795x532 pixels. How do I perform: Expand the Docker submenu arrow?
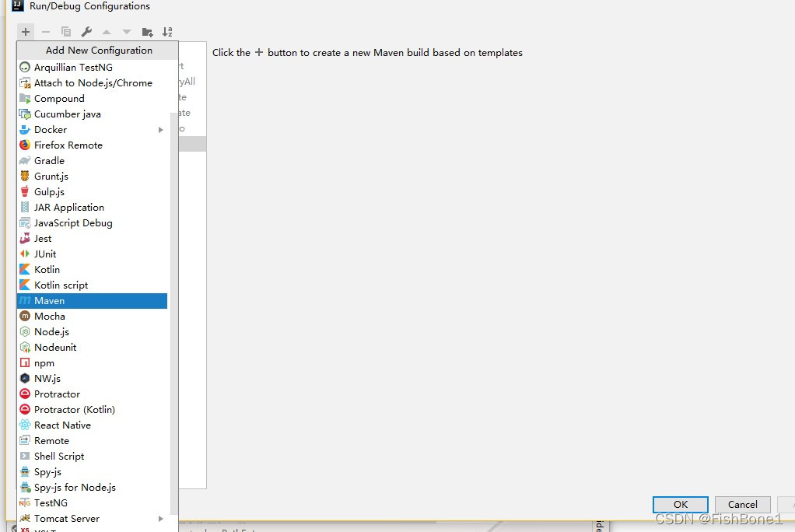tap(161, 130)
